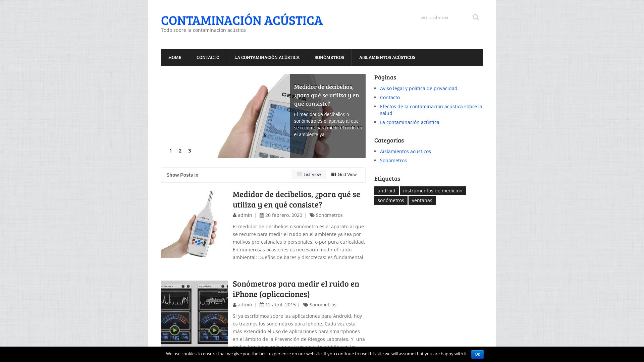Select slide indicator button 1

[x=170, y=150]
